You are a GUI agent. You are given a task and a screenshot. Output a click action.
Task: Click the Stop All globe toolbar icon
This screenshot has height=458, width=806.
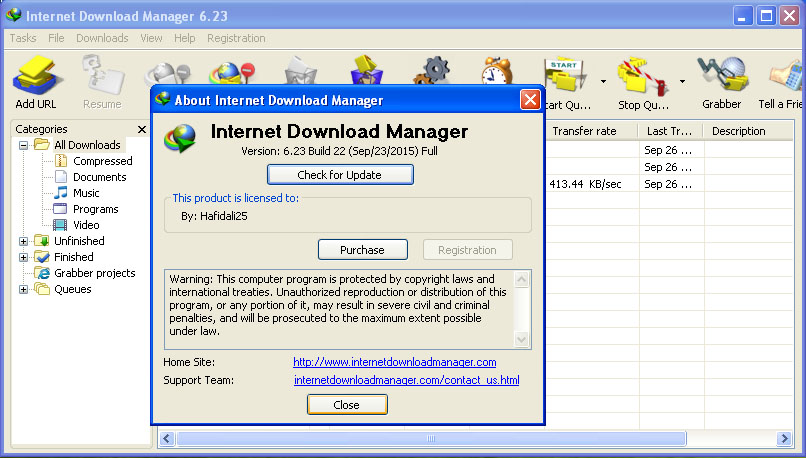[x=232, y=73]
